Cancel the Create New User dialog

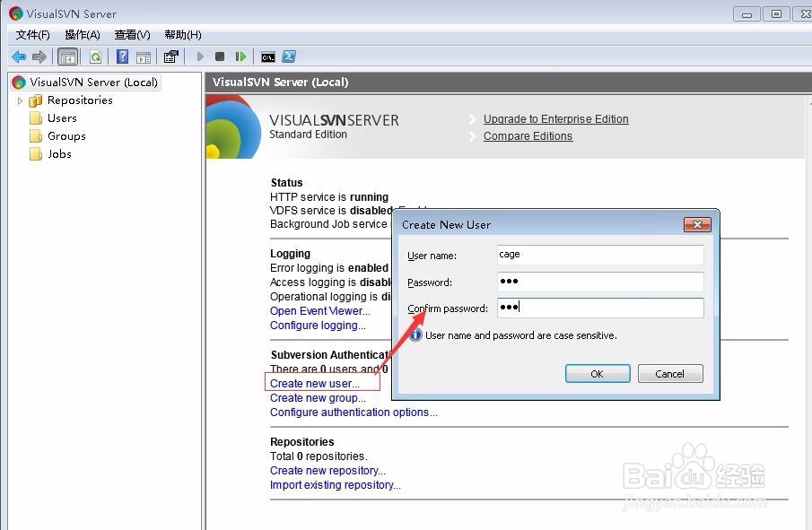coord(669,373)
